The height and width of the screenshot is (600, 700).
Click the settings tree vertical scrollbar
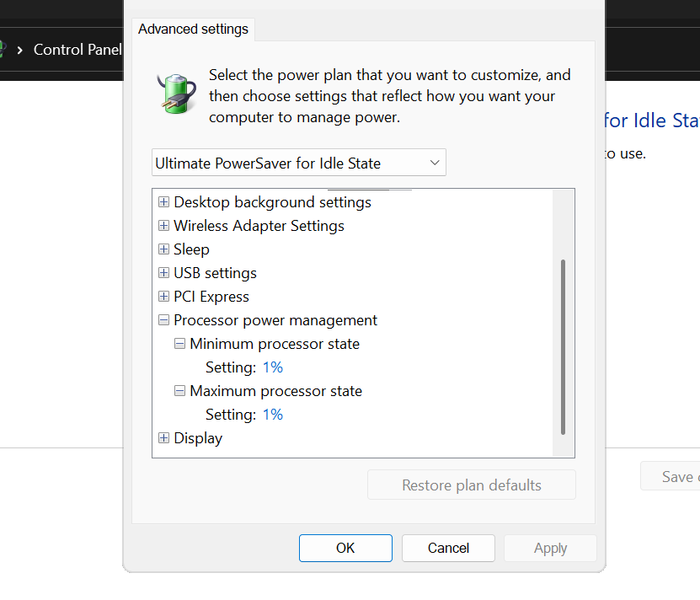563,346
